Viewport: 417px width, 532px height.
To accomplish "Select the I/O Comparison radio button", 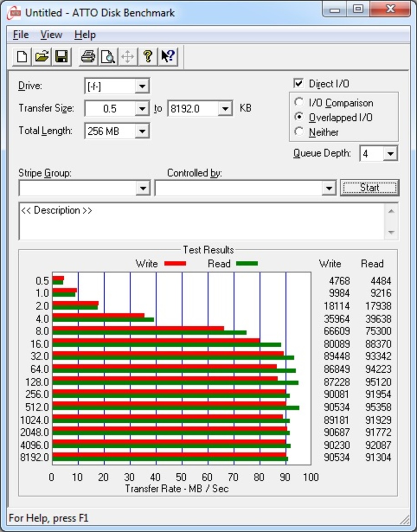I will [299, 102].
